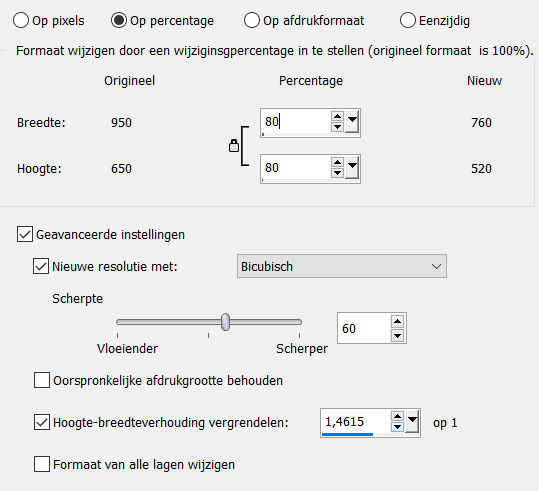Decrease sharpness value with down arrow
539x491 pixels.
click(x=397, y=335)
